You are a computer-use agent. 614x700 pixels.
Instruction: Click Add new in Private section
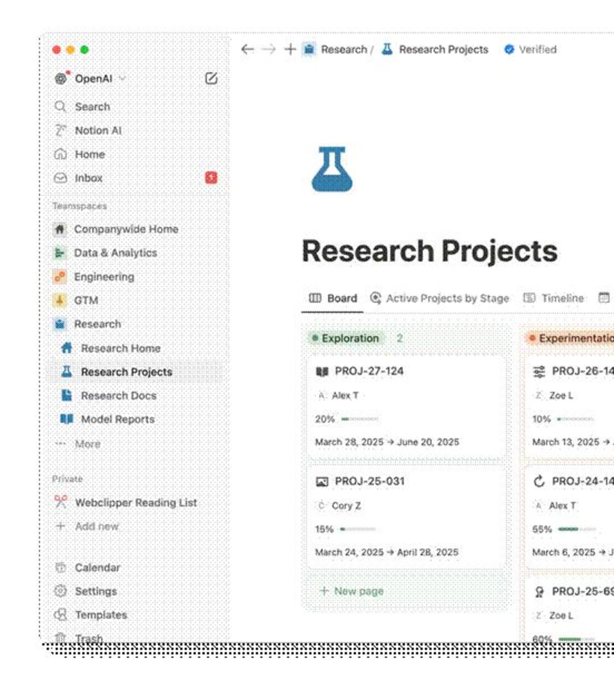[x=96, y=526]
